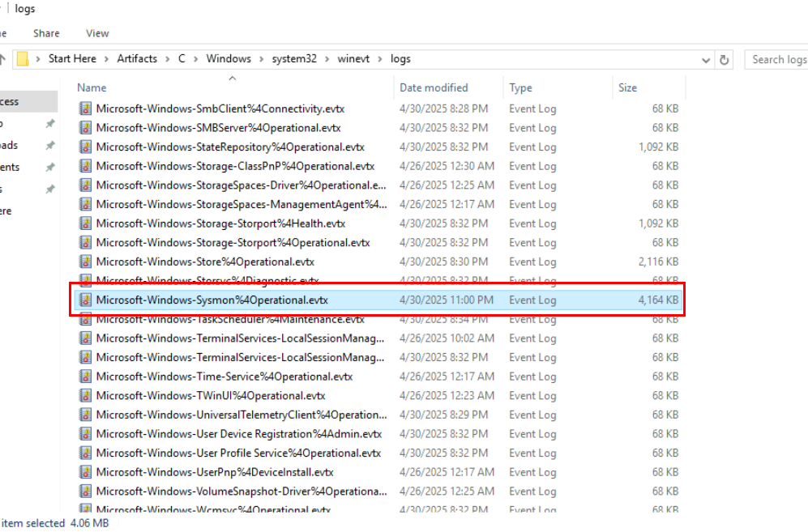Image resolution: width=808 pixels, height=532 pixels.
Task: Refresh the logs folder view
Action: pos(725,59)
